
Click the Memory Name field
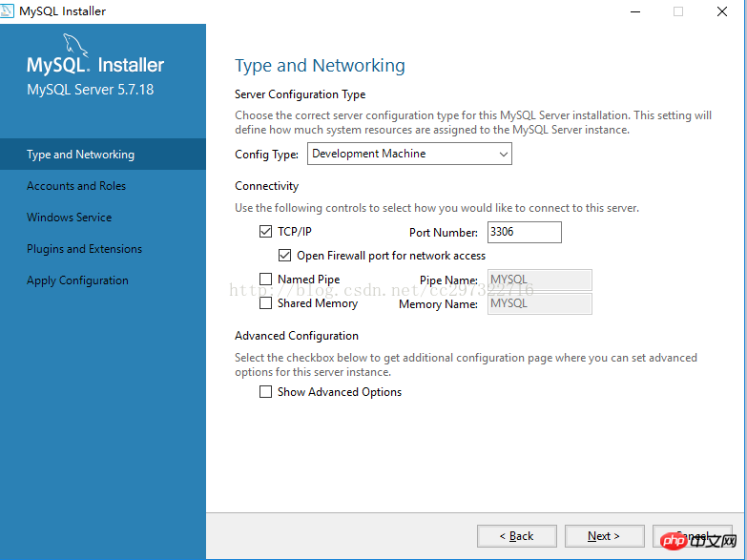click(540, 303)
